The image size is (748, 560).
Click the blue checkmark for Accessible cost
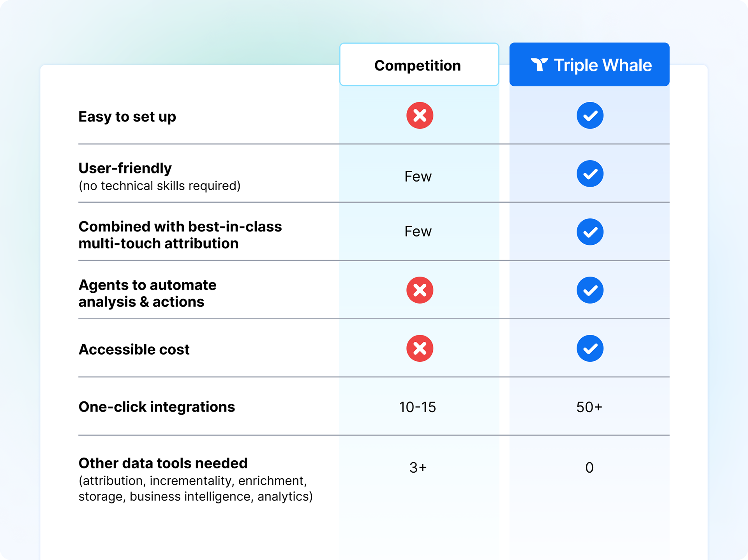[x=590, y=348]
